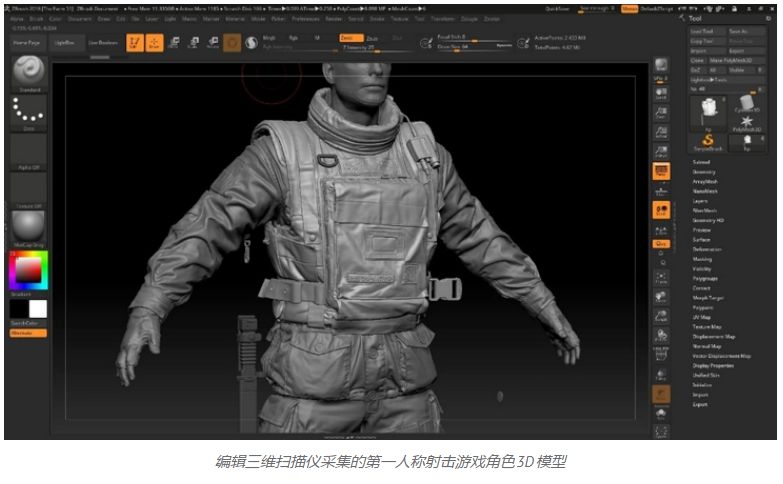Image resolution: width=783 pixels, height=484 pixels.
Task: Pick a color in the color picker square
Action: 28,270
